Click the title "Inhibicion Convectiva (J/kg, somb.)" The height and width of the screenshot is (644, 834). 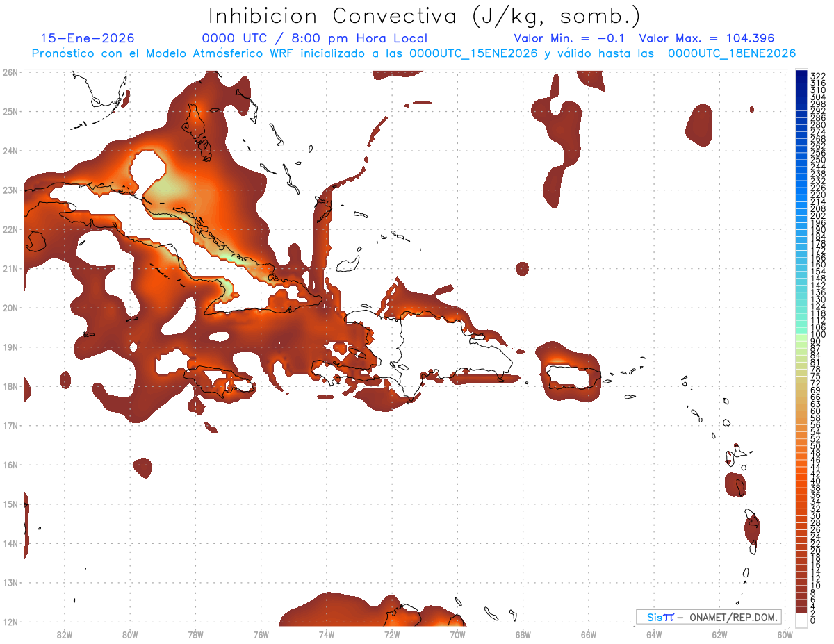click(425, 16)
